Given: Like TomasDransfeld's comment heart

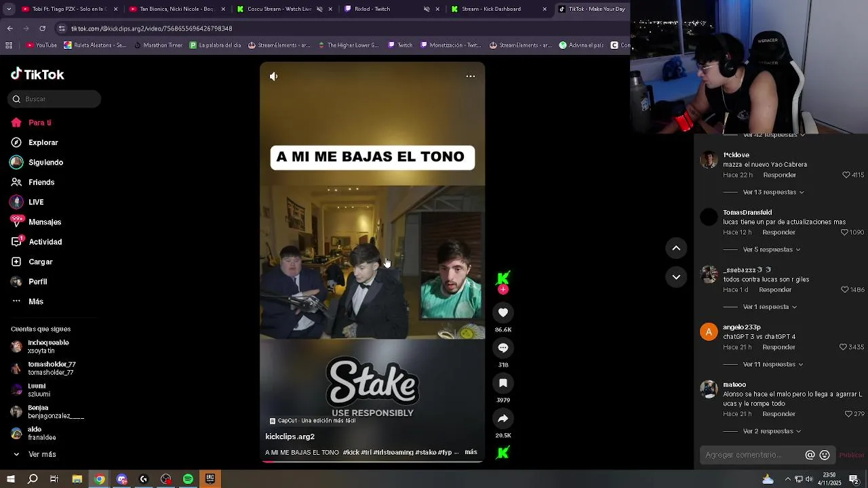Looking at the screenshot, I should [x=844, y=232].
